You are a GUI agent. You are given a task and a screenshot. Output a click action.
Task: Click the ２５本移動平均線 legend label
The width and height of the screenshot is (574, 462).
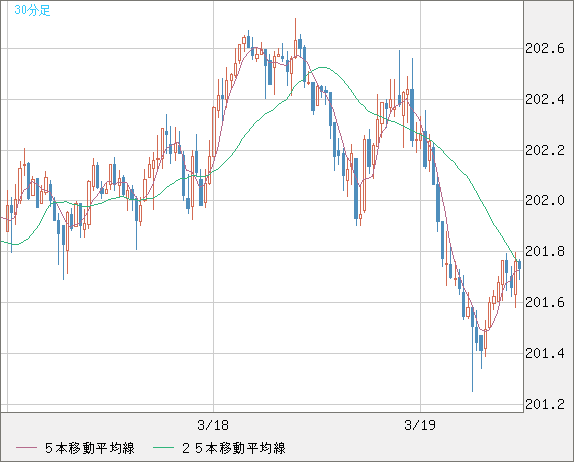234,448
